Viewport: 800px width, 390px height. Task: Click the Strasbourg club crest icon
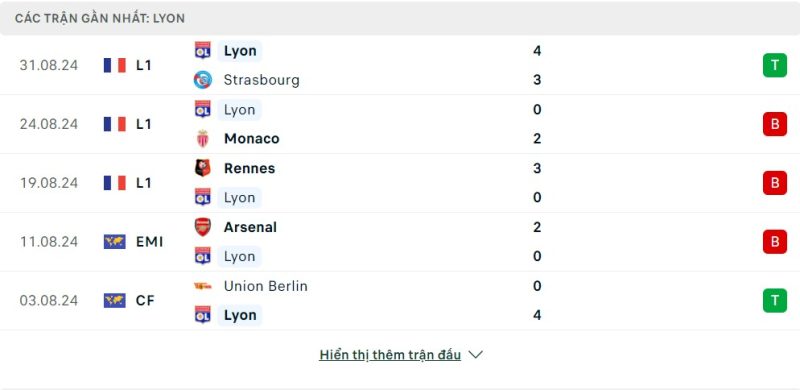coord(203,80)
